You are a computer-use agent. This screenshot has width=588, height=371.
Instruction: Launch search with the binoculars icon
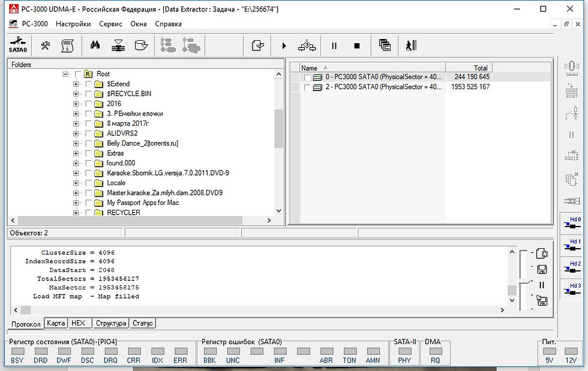click(95, 46)
